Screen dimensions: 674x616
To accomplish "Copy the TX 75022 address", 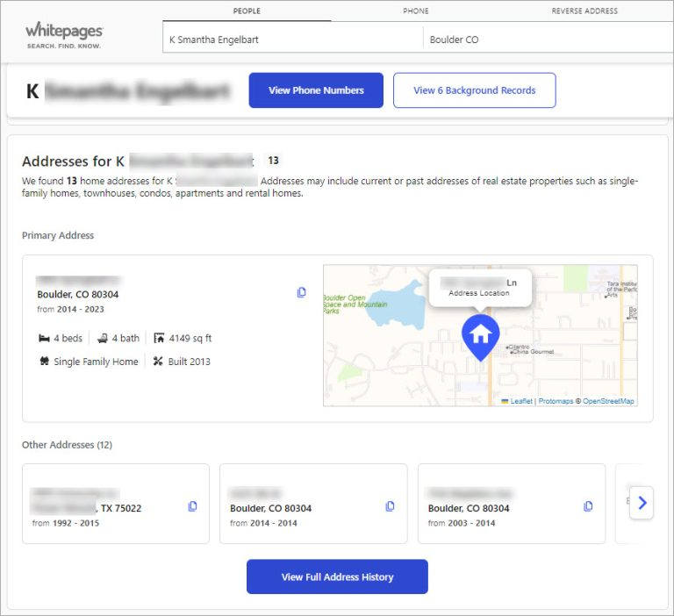I will coord(192,506).
